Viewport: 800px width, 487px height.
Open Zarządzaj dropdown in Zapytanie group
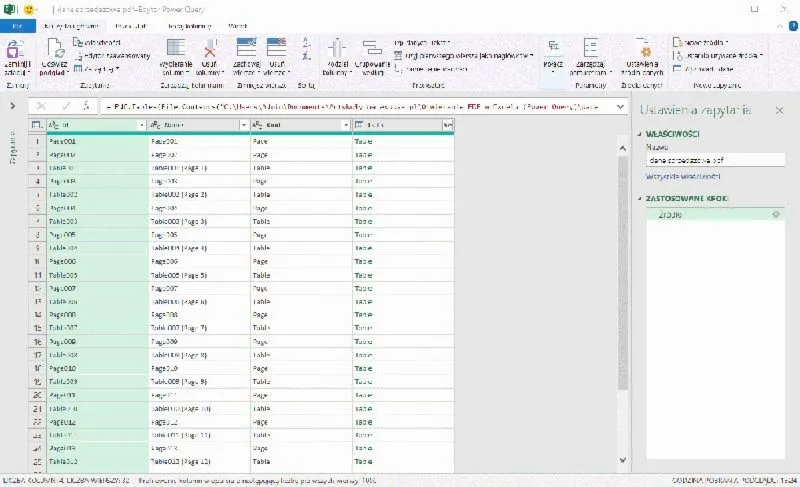pos(97,68)
